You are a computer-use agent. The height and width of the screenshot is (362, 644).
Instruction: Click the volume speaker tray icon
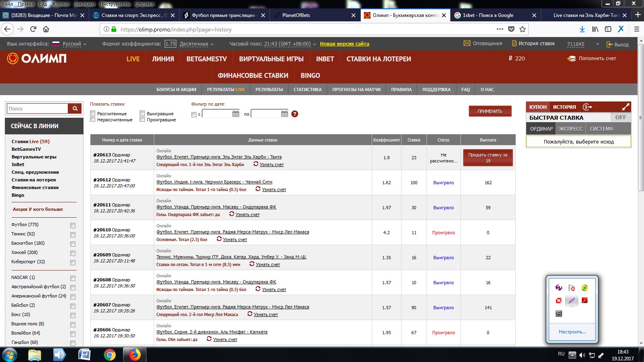[582, 355]
